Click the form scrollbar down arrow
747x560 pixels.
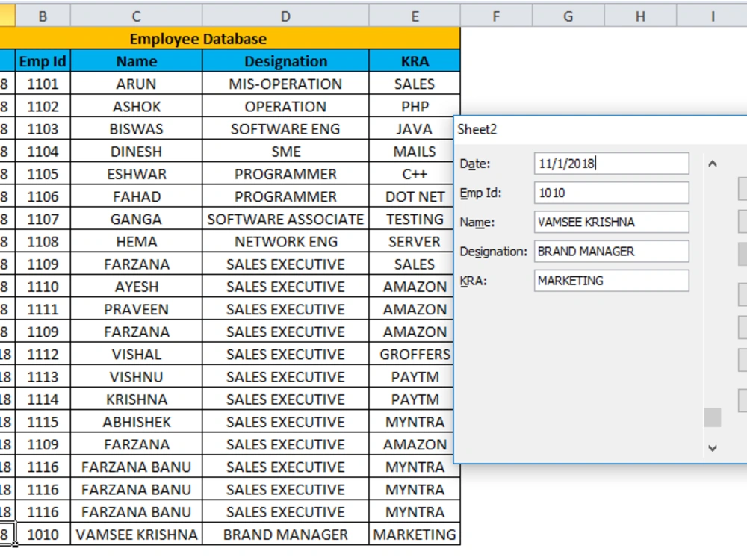click(713, 447)
